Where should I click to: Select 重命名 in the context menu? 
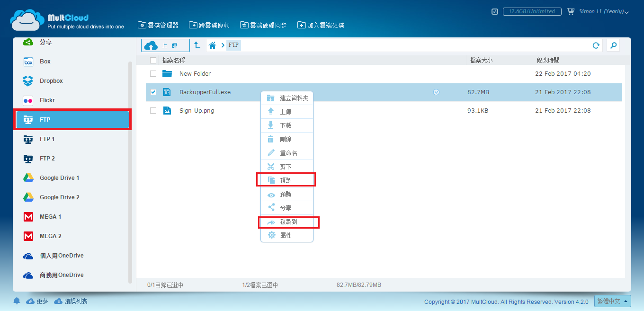click(x=288, y=153)
